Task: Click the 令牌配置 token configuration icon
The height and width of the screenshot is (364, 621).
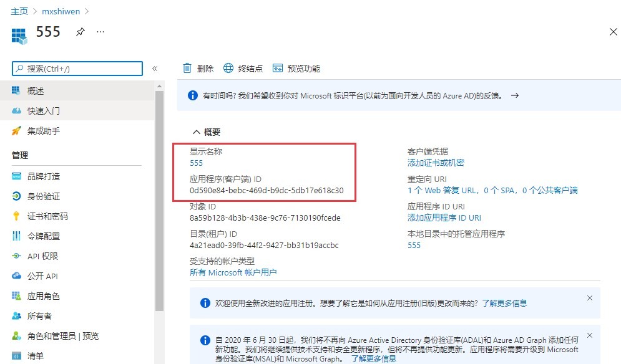Action: (x=16, y=236)
